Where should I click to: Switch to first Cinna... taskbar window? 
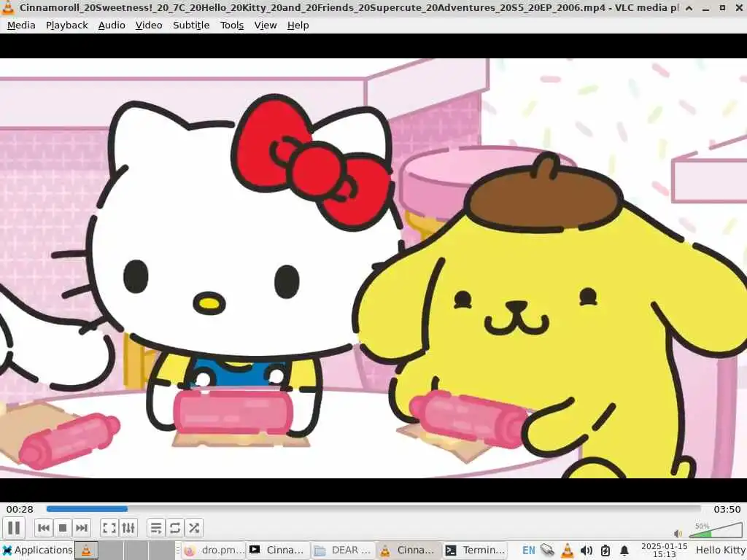[278, 551]
